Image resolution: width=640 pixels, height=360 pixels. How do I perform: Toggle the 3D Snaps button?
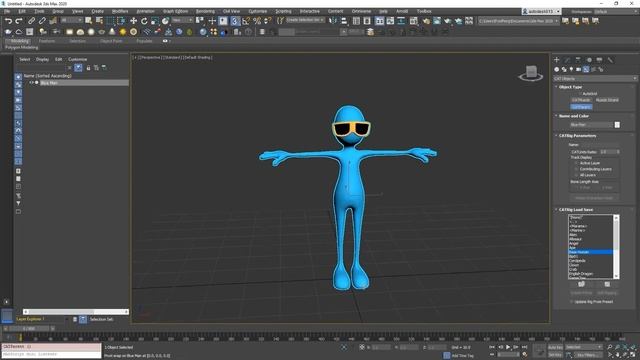coord(235,21)
